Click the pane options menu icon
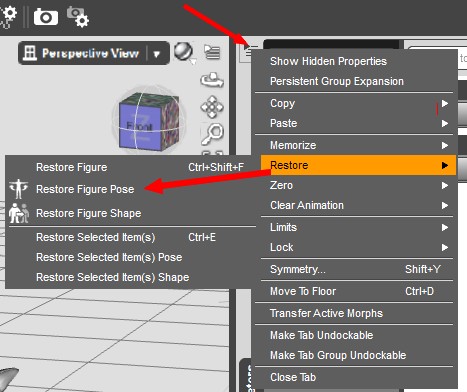Screen dimensions: 467x392 click(248, 52)
